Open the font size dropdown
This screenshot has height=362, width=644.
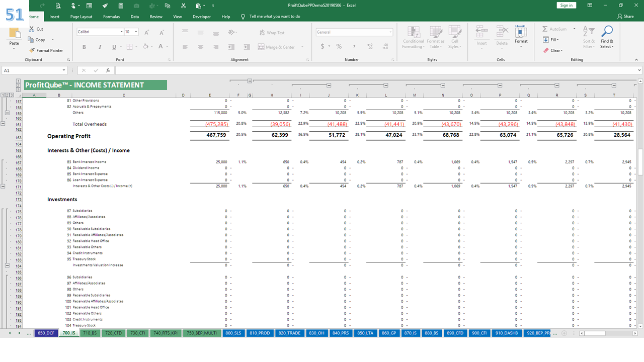pos(136,32)
